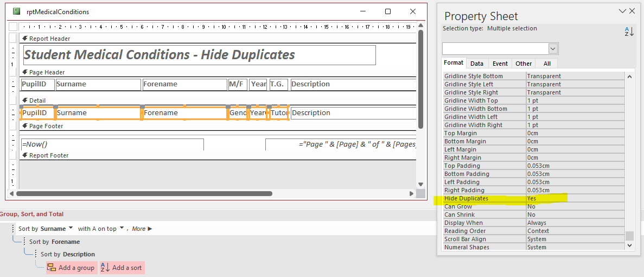This screenshot has height=277, width=644.
Task: Select the PupilID text box in Detail
Action: click(38, 113)
